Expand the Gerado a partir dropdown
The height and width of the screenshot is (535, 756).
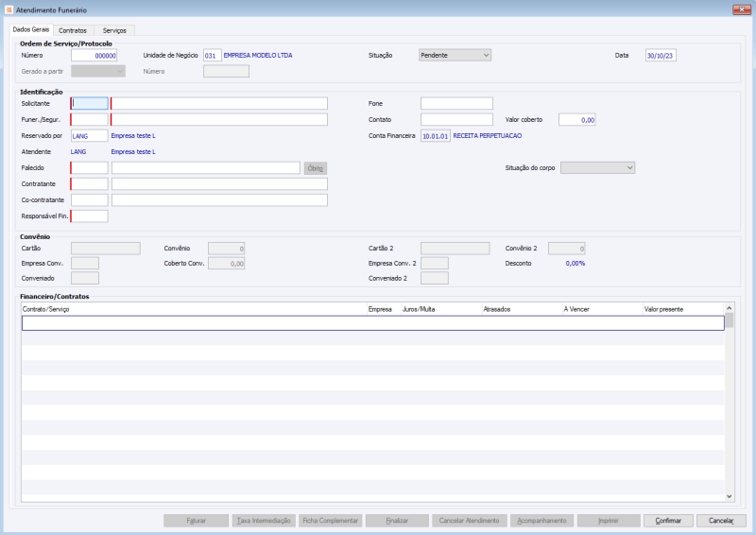tap(98, 72)
